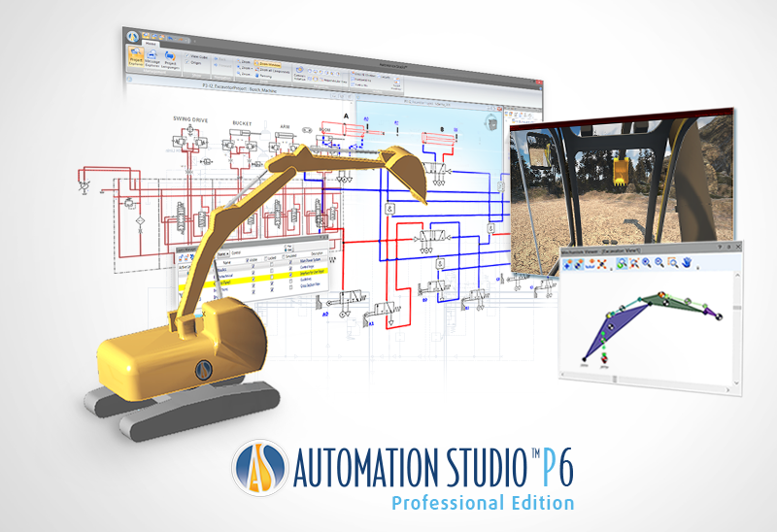Image resolution: width=777 pixels, height=532 pixels.
Task: Click the zoom-area rectangle icon in Mechanism Viewer
Action: tap(673, 262)
